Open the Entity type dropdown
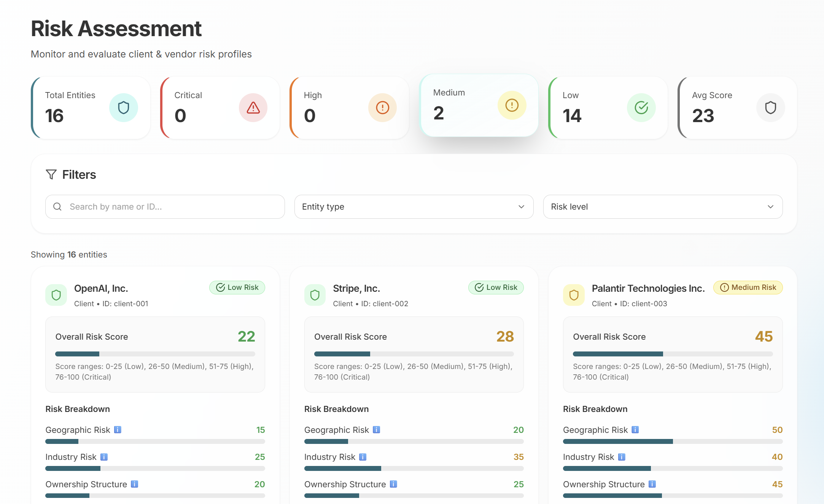 [414, 207]
